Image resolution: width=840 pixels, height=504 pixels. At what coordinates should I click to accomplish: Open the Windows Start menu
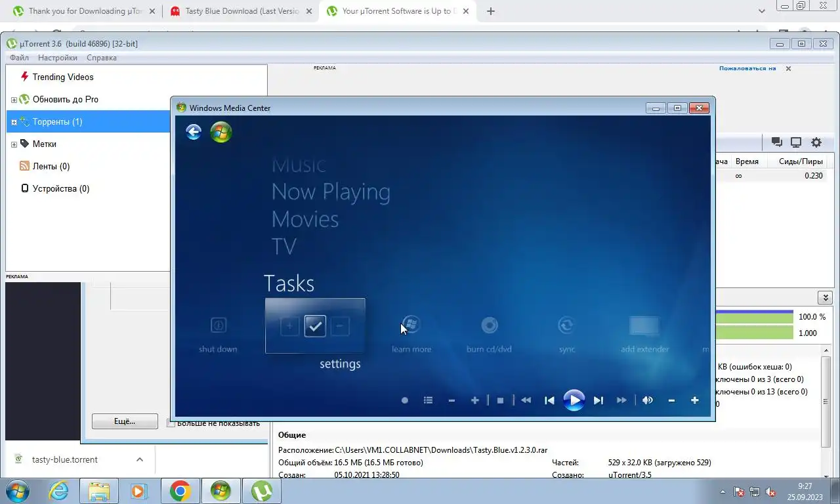(x=18, y=491)
